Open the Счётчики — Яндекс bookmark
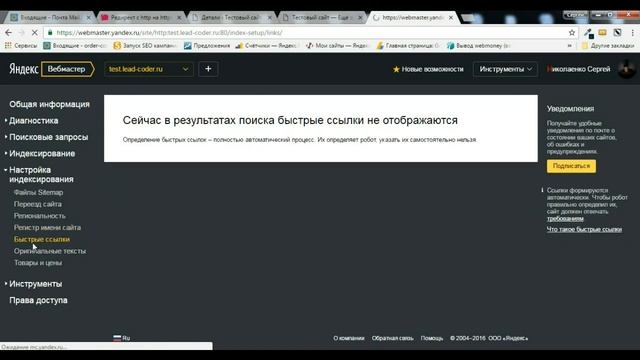The width and height of the screenshot is (640, 360). (x=266, y=46)
